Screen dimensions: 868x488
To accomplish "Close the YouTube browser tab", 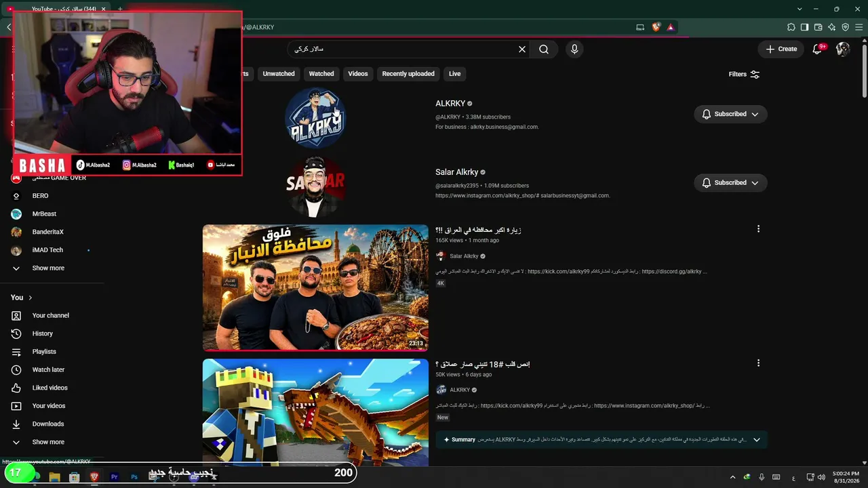I will click(103, 9).
